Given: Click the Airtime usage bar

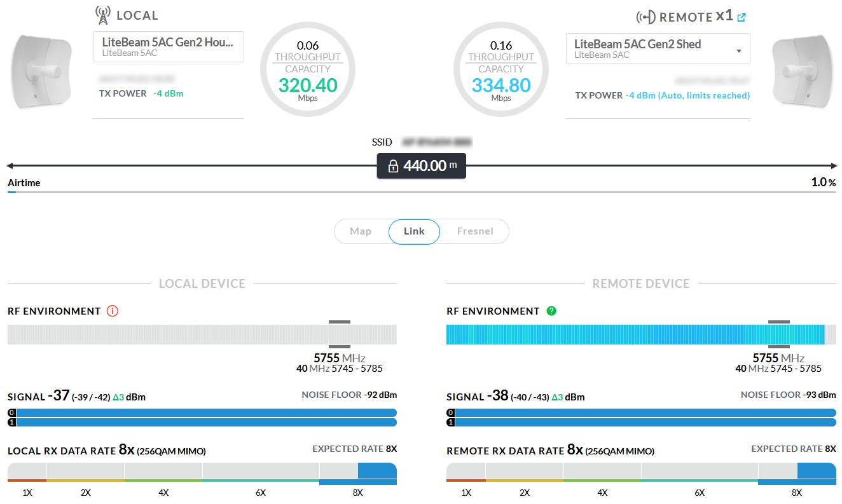Looking at the screenshot, I should click(421, 191).
